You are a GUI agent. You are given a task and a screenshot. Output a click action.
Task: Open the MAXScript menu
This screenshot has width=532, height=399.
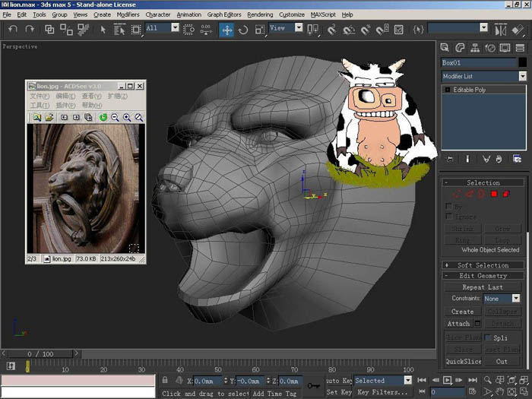323,14
